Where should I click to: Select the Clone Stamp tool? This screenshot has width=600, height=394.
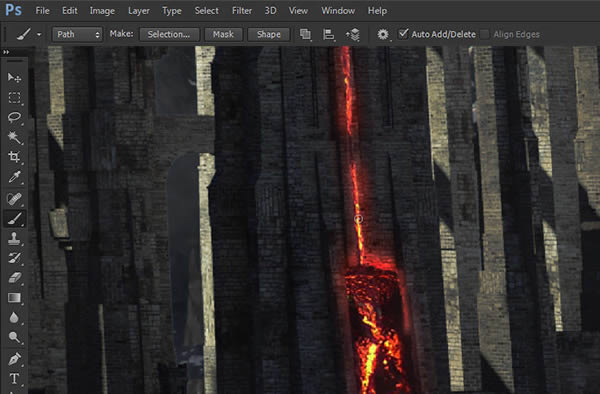[x=14, y=238]
